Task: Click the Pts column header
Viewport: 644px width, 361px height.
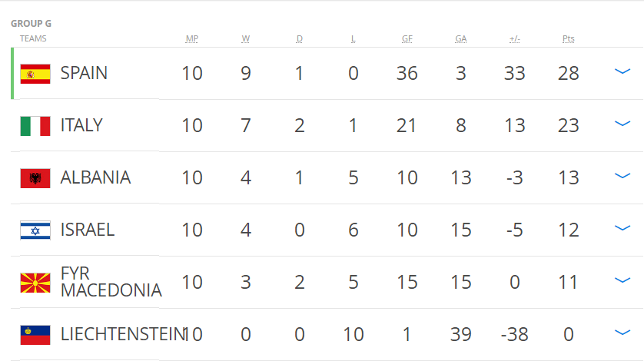Action: pos(569,38)
